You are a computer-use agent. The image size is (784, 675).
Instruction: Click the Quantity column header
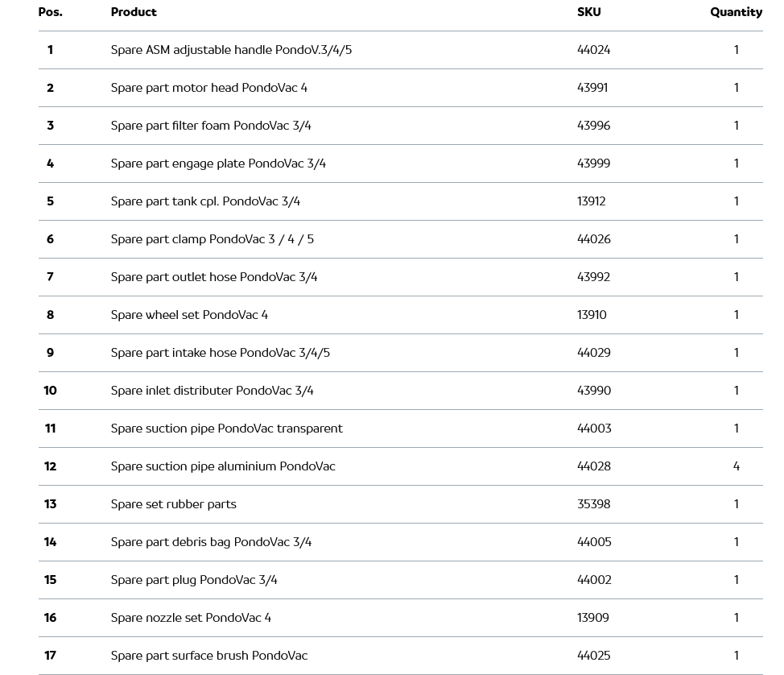click(736, 12)
